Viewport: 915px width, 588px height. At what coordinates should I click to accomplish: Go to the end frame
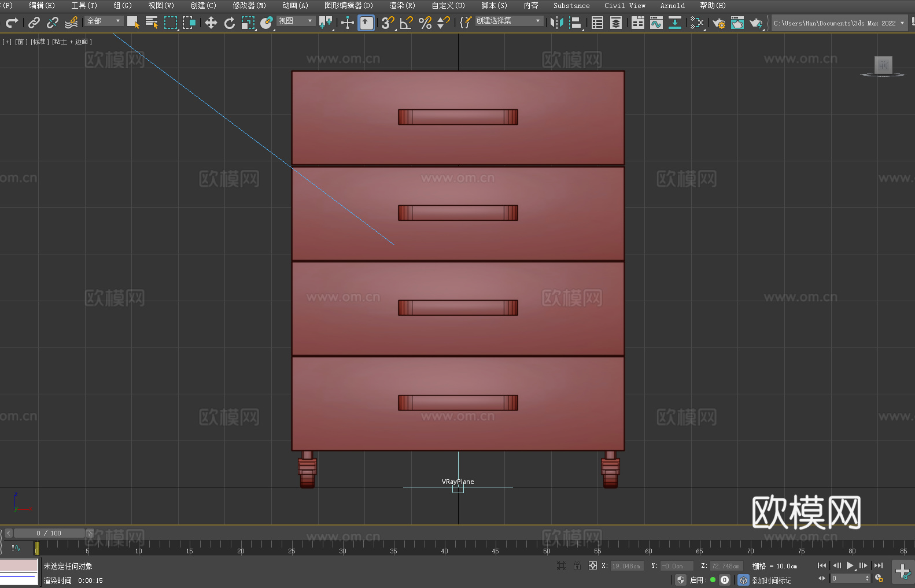[x=879, y=565]
